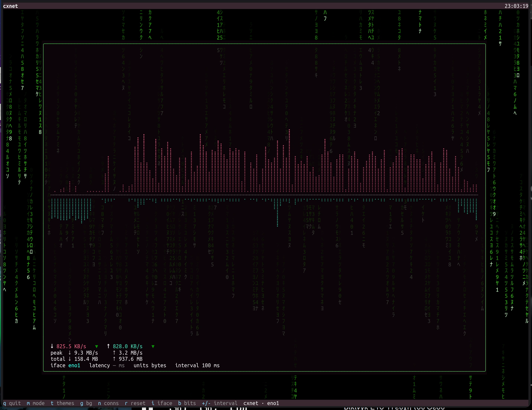The width and height of the screenshot is (532, 410).
Task: Click the interface name 'eno1' in the stats
Action: (74, 365)
